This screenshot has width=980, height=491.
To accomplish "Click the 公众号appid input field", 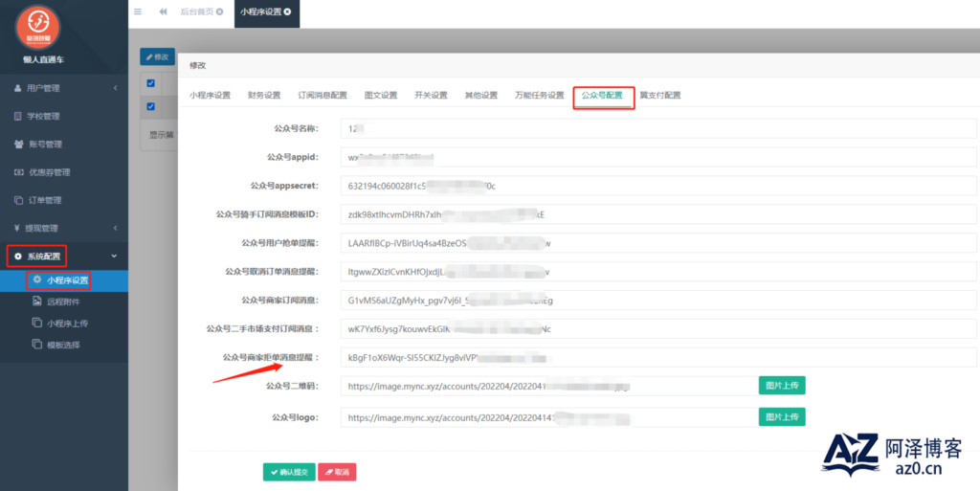I will 658,157.
